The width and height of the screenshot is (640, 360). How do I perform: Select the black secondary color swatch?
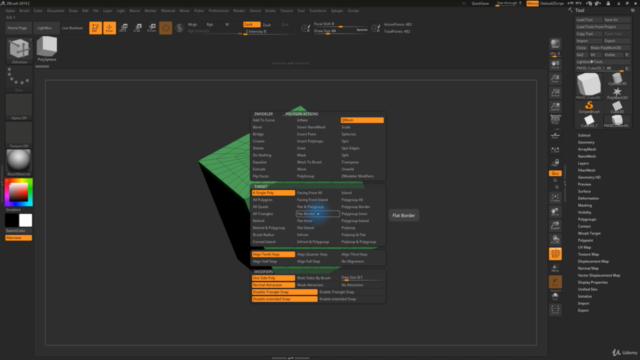point(11,220)
